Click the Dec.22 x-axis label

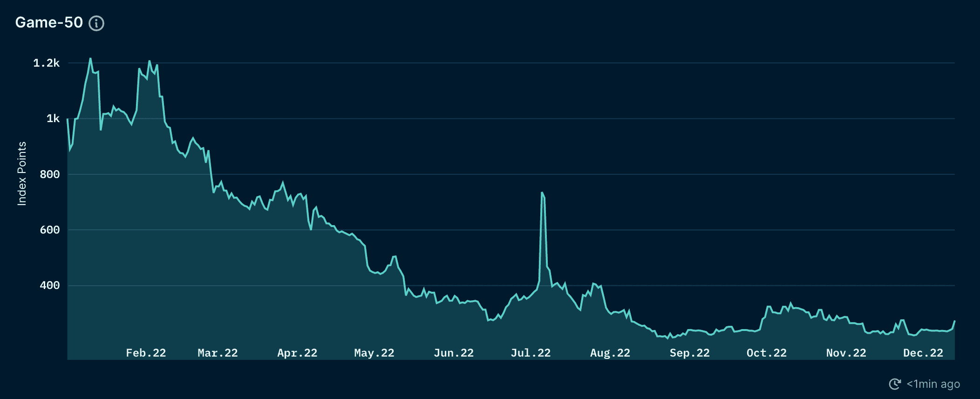tap(923, 353)
